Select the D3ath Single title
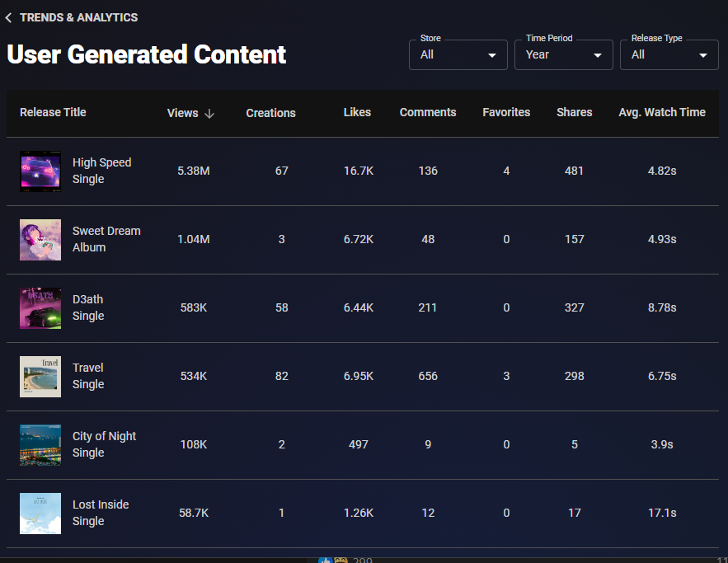The height and width of the screenshot is (563, 728). point(88,307)
